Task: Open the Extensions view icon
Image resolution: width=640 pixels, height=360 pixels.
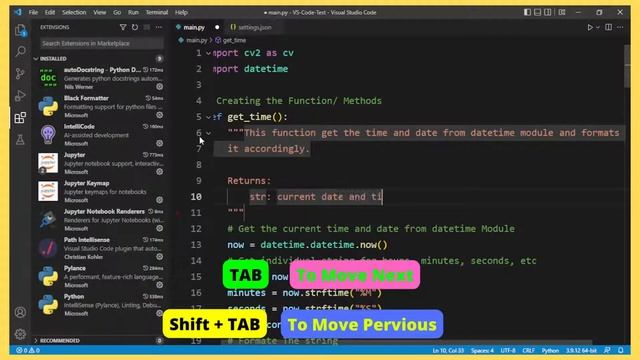Action: [x=20, y=118]
